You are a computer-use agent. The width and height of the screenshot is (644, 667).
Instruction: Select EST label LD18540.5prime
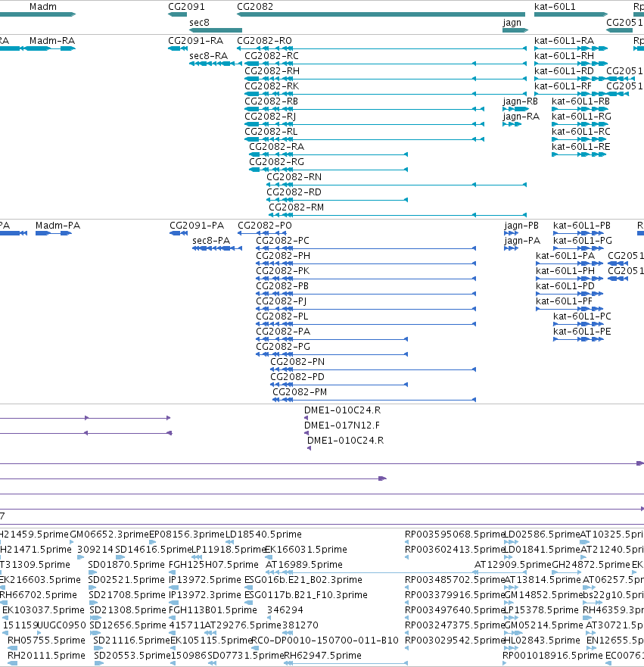point(263,535)
